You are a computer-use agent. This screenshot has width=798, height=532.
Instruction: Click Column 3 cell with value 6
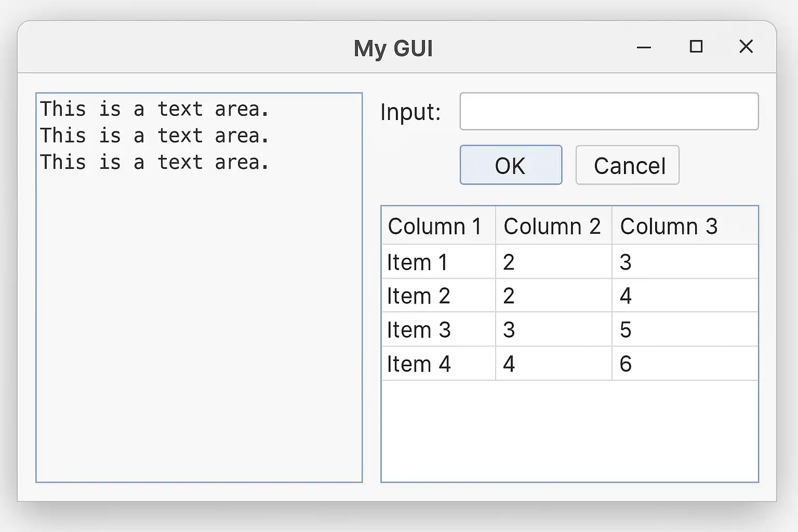click(626, 364)
